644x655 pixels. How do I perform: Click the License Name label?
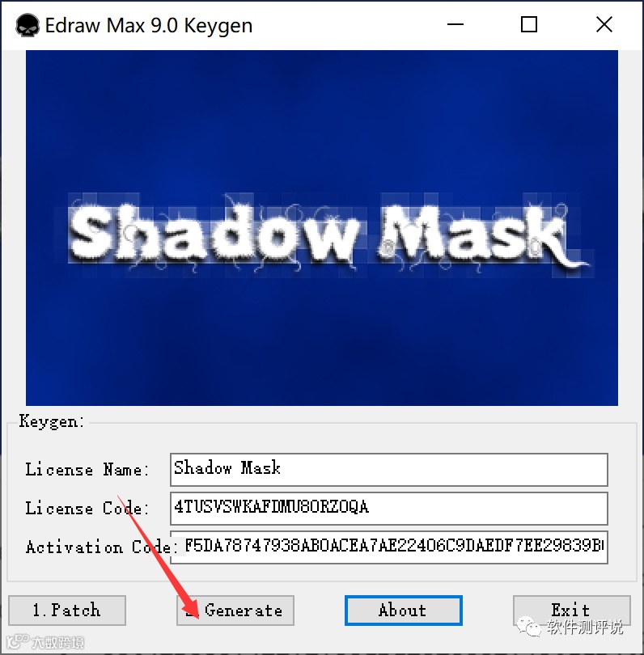click(87, 469)
